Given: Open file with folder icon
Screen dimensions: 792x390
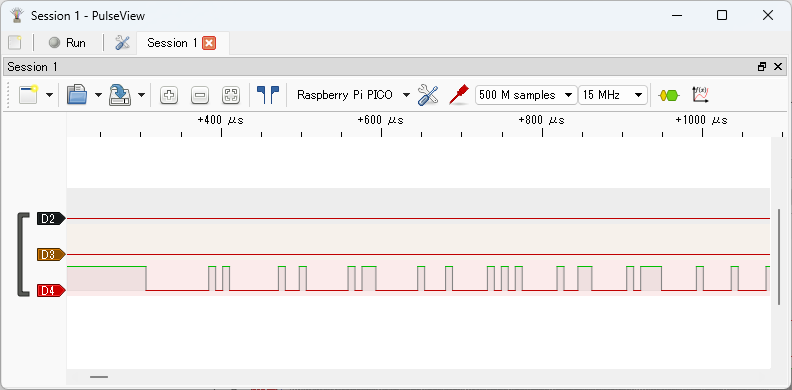Looking at the screenshot, I should [x=77, y=94].
